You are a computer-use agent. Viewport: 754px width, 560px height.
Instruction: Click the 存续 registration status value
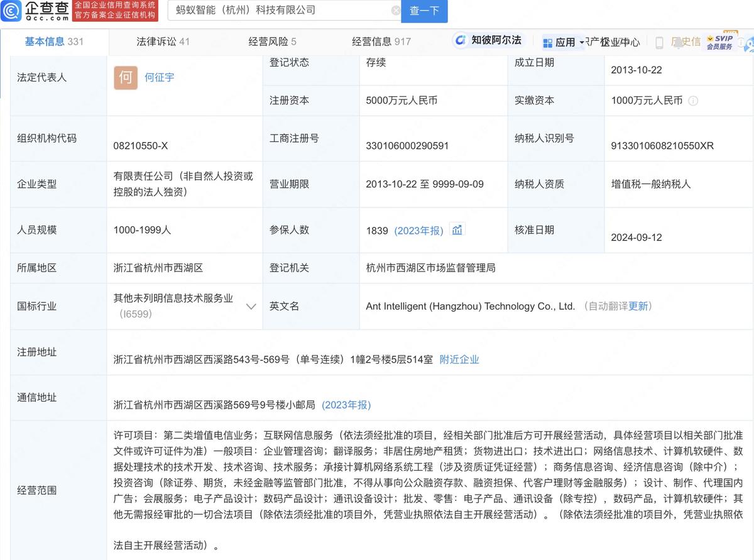click(x=376, y=63)
